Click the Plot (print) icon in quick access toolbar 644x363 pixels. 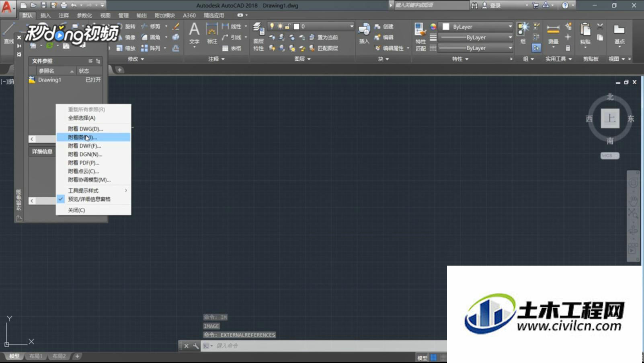coord(64,5)
